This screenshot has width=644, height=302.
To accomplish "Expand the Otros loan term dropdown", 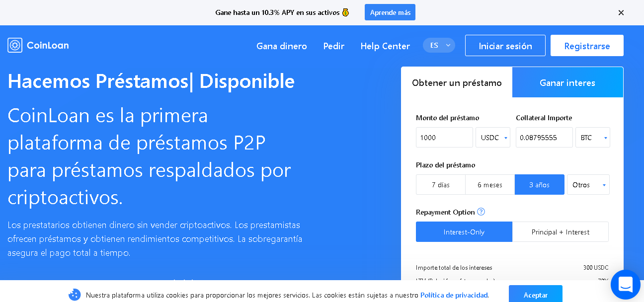I will (588, 184).
